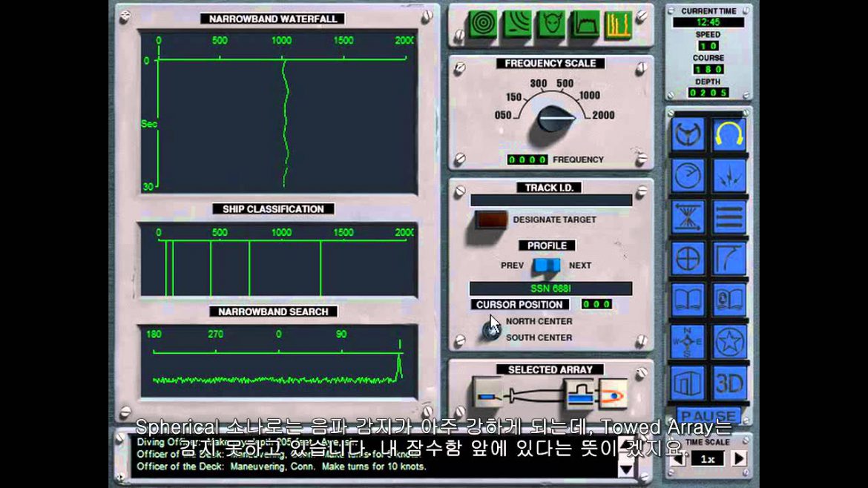Select the towed array in Selected Array
868x488 pixels.
pyautogui.click(x=489, y=395)
